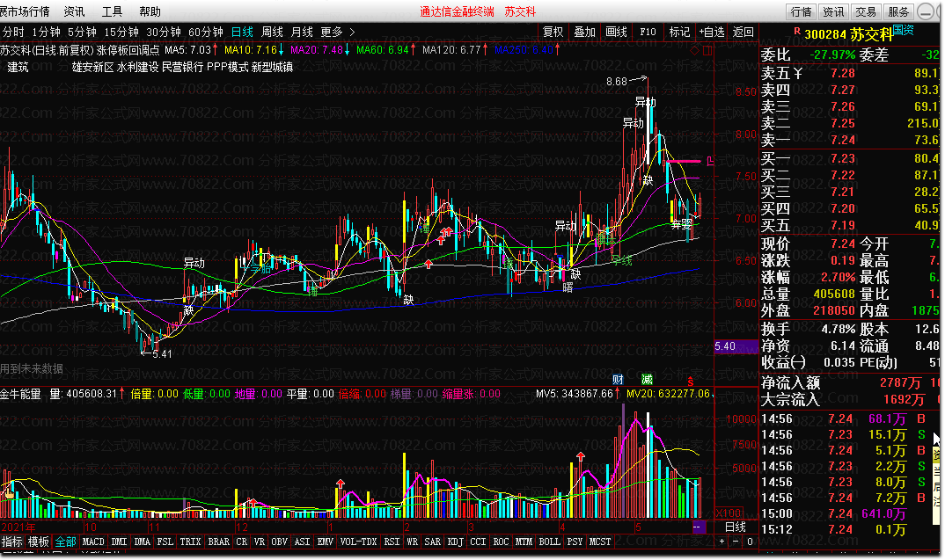Click the 建筑 sector label

tap(18, 67)
